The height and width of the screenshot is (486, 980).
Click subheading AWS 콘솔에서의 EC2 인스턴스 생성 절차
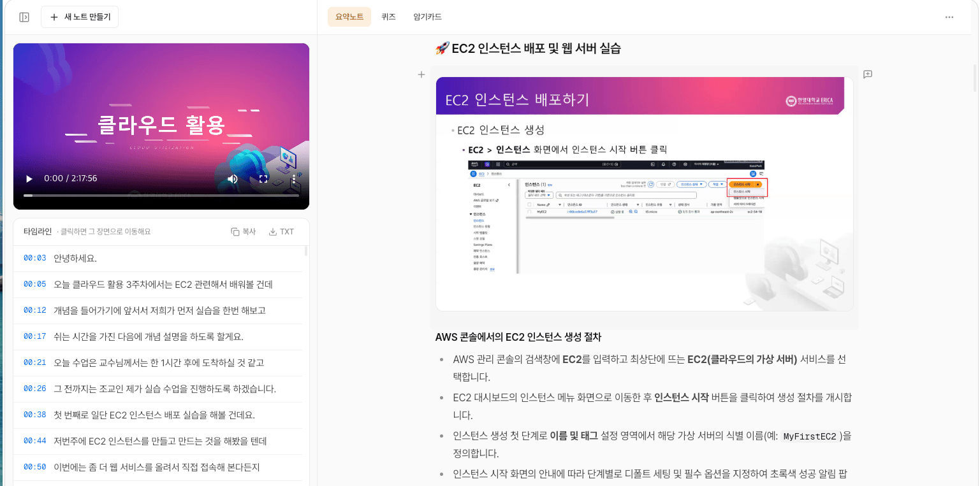(518, 337)
